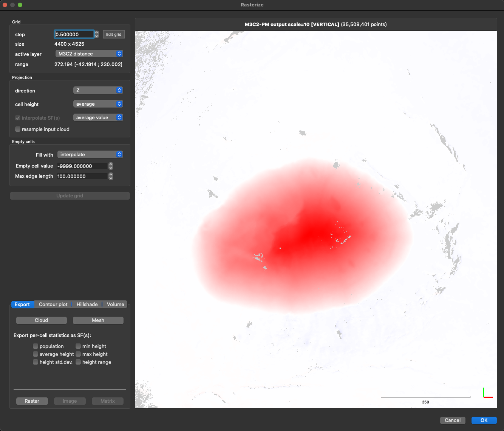This screenshot has height=431, width=504.
Task: Switch to the Contour plot tab
Action: [x=53, y=304]
